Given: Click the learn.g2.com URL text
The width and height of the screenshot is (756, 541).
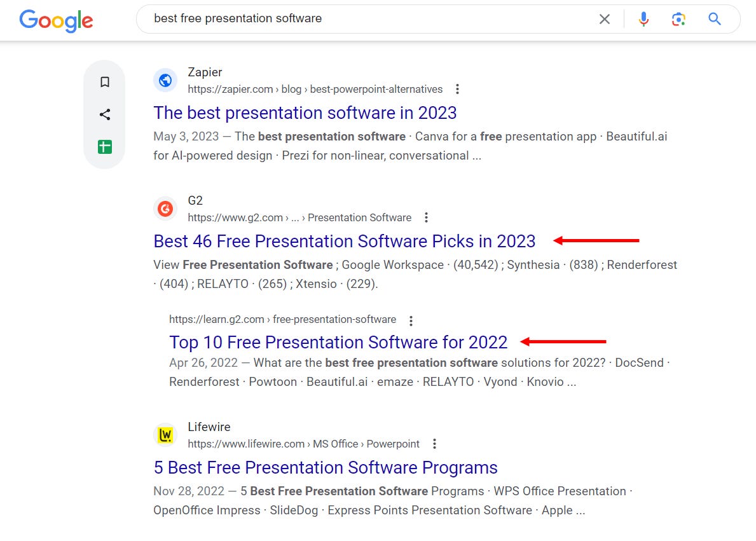Looking at the screenshot, I should pos(282,319).
